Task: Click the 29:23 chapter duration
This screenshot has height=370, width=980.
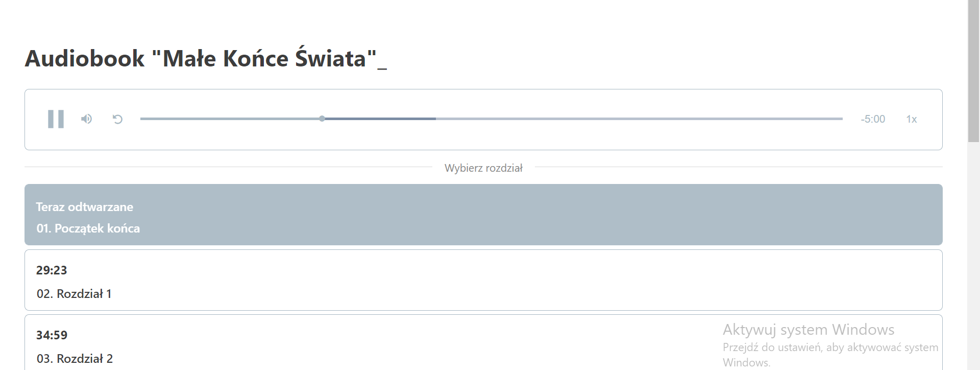Action: pyautogui.click(x=52, y=270)
